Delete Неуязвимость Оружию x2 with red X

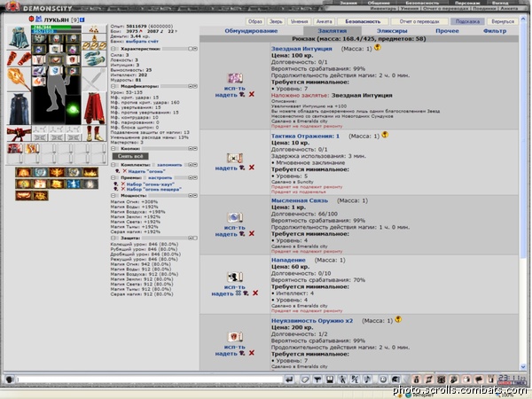tap(252, 353)
